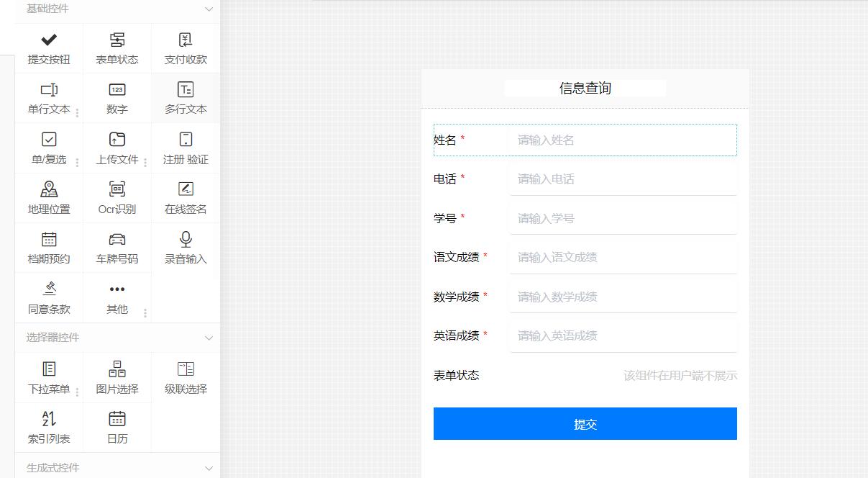The image size is (868, 478).
Task: Add the 注册 验证 verification control
Action: pos(186,148)
